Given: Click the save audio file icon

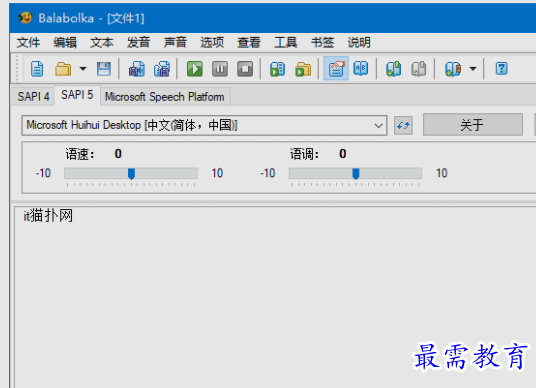Looking at the screenshot, I should pos(137,69).
